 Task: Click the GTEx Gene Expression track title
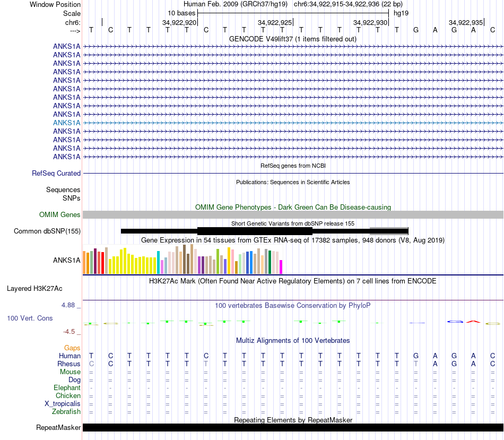293,240
